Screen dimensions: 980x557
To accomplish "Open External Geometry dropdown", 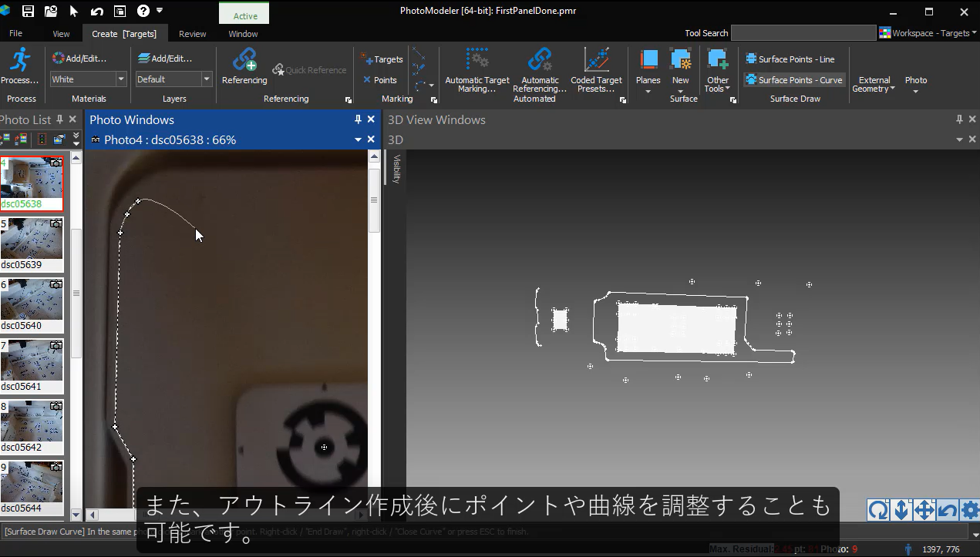I will [x=874, y=85].
